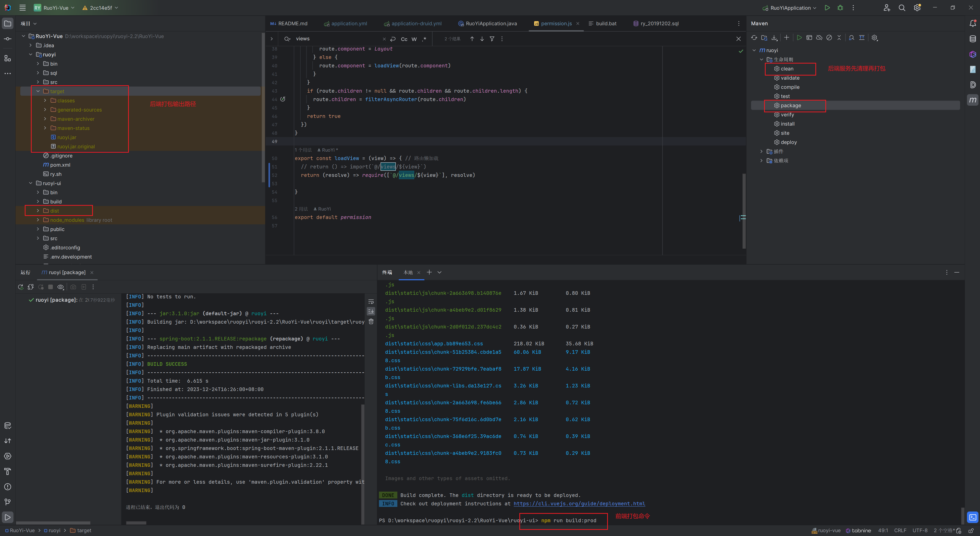Click execute Maven goal icon
980x536 pixels.
coord(809,38)
